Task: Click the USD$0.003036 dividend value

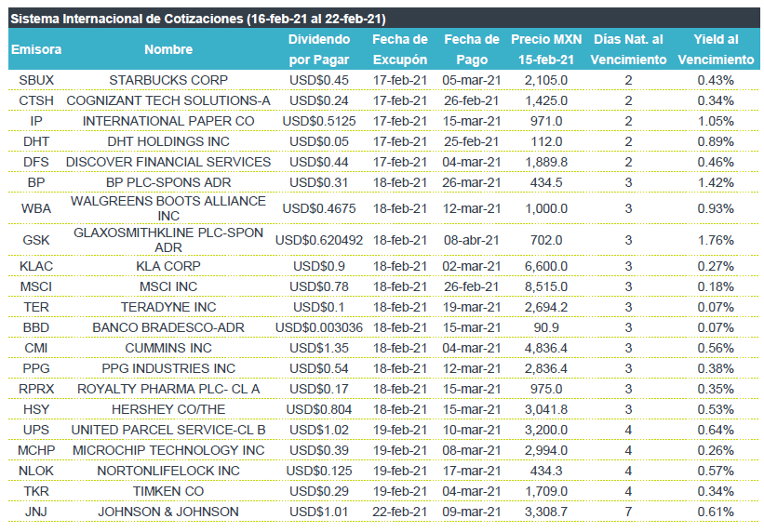Action: tap(319, 327)
